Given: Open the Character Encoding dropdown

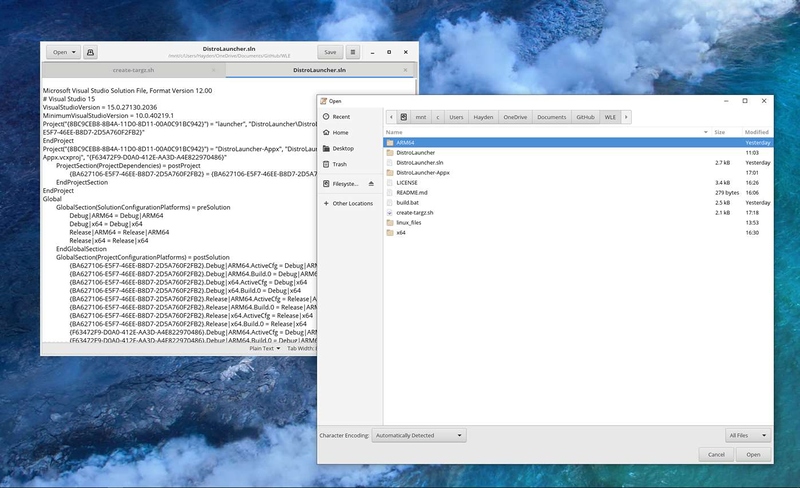Looking at the screenshot, I should 418,435.
